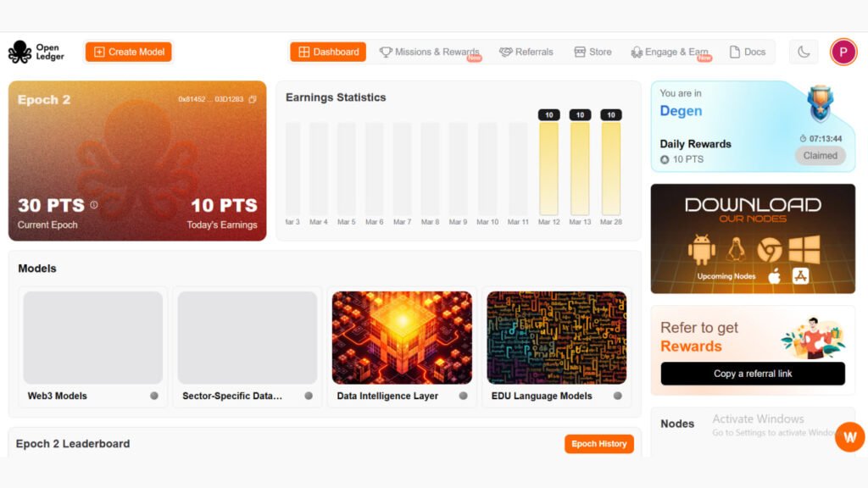Click the Degen tier badge icon
868x488 pixels.
pyautogui.click(x=820, y=103)
